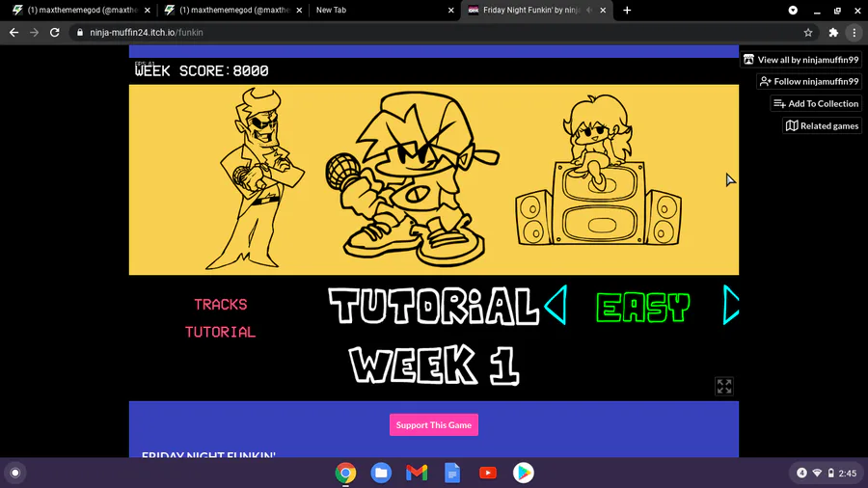The height and width of the screenshot is (488, 868).
Task: Switch to the first maxthememegod tab
Action: coord(81,10)
